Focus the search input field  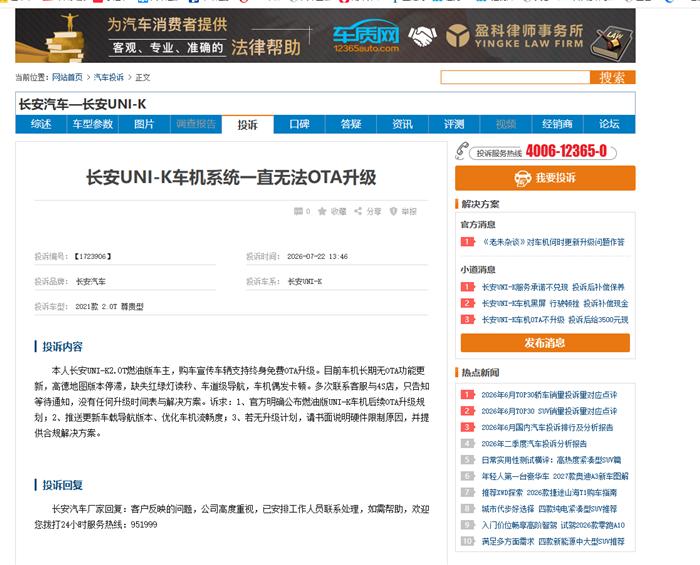tap(516, 77)
